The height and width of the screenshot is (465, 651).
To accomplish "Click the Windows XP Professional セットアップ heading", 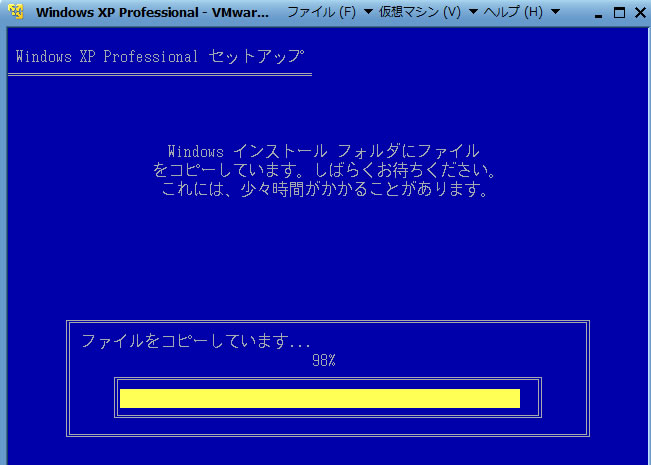I will (160, 56).
